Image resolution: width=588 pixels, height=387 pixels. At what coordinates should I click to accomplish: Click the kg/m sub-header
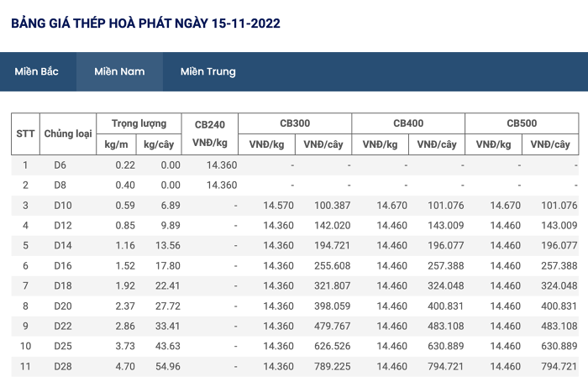[x=116, y=144]
